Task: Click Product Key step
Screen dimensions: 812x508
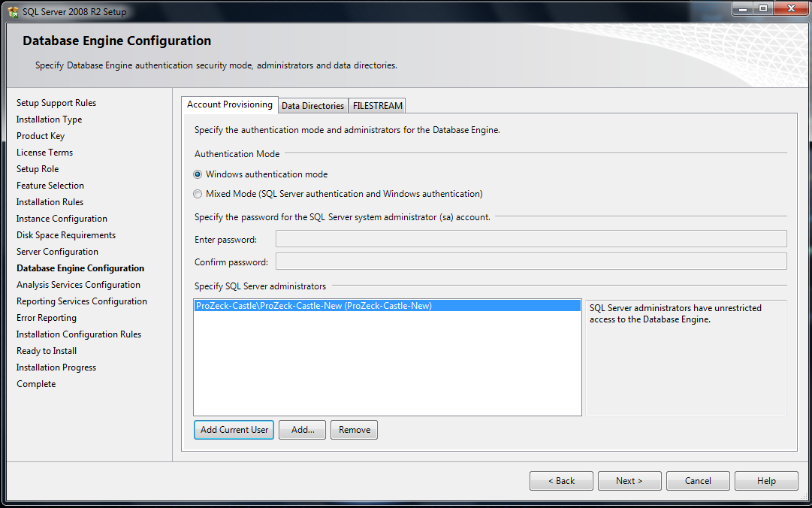Action: 41,136
